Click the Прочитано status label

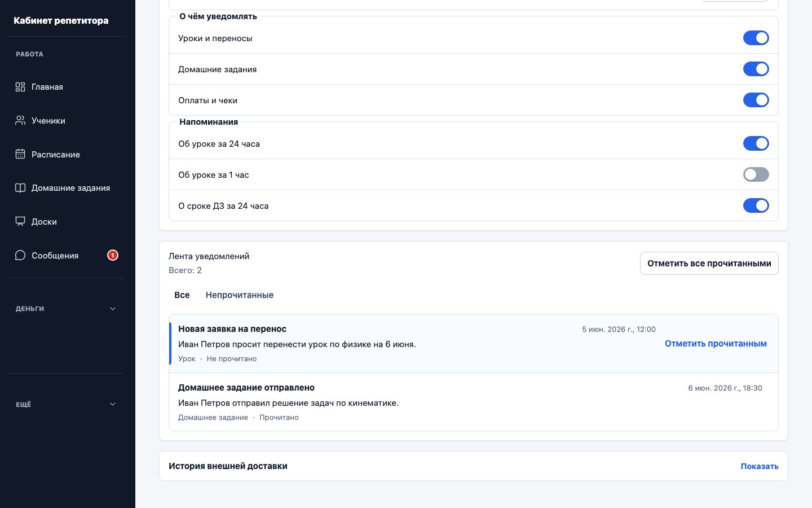tap(279, 418)
